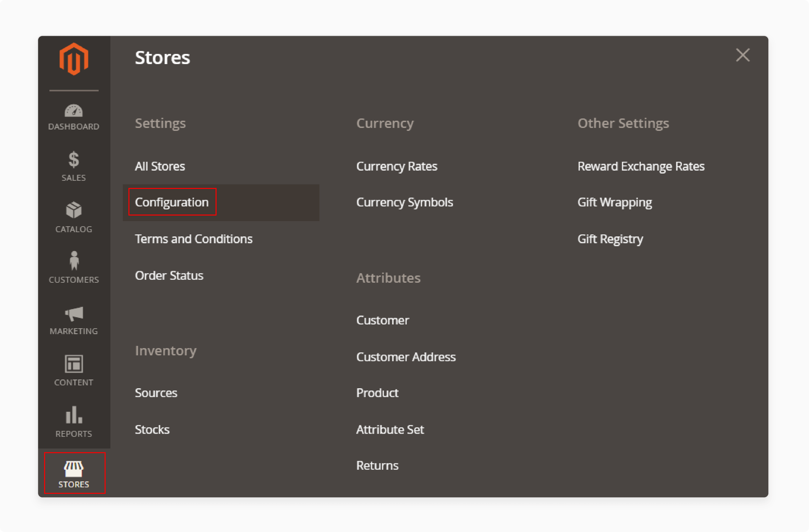Open Order Status settings

click(169, 275)
